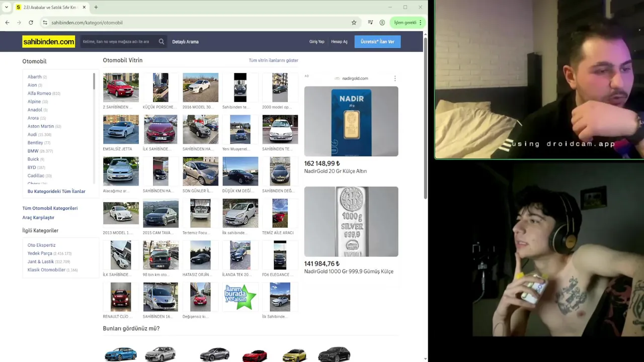Open the 'FD6 ELEGANCE' listing thumbnail

pos(280,255)
